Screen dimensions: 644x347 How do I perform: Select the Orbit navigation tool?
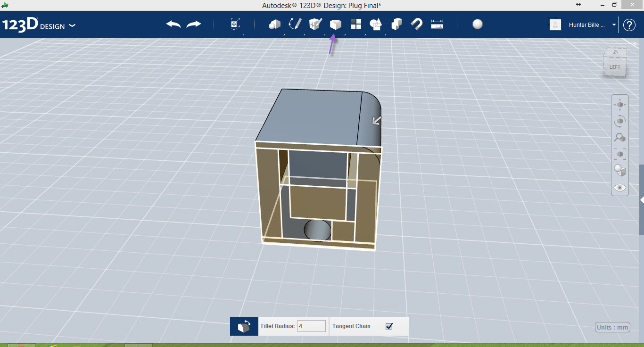click(x=620, y=121)
